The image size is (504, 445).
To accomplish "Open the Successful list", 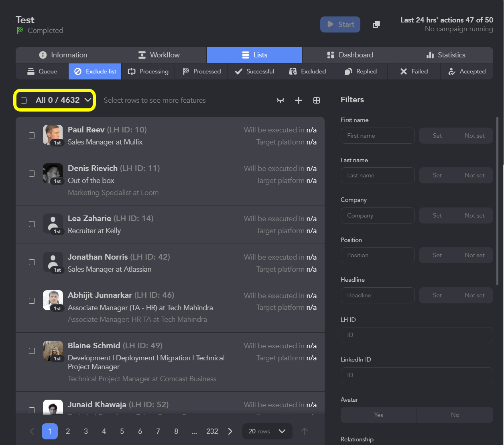I will 254,71.
